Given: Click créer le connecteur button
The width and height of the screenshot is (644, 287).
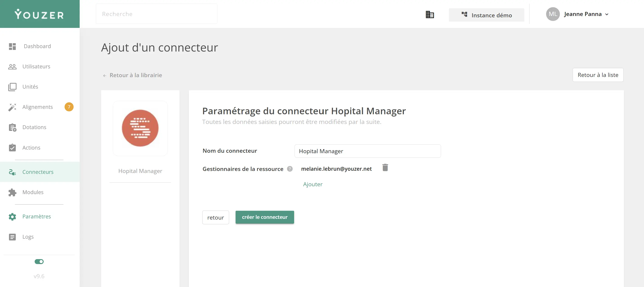Looking at the screenshot, I should point(264,217).
